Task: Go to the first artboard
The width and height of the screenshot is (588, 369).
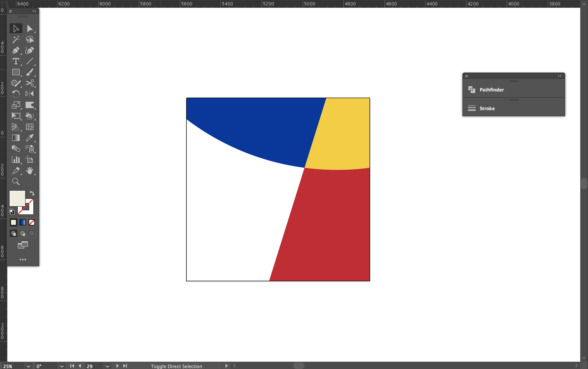Action: pyautogui.click(x=72, y=366)
